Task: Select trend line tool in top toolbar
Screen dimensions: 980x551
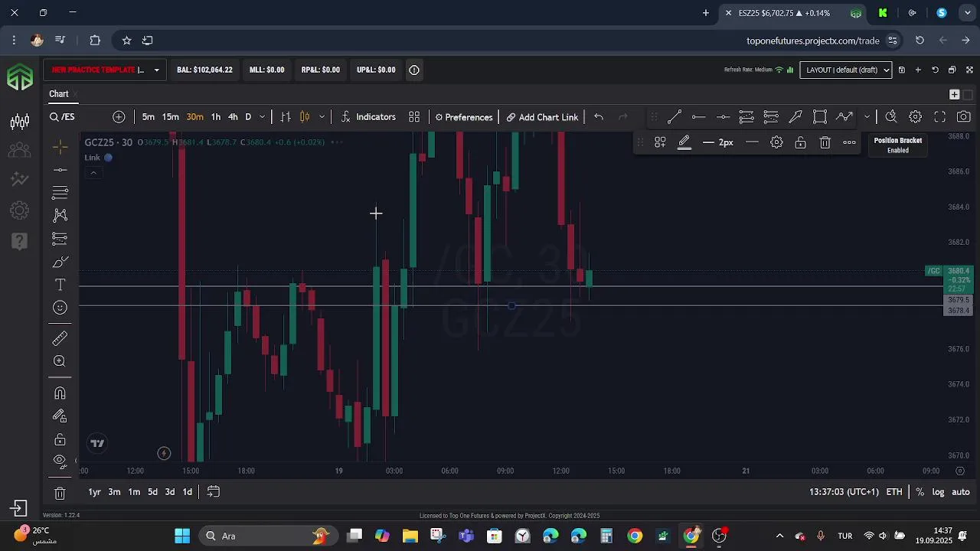Action: tap(675, 117)
